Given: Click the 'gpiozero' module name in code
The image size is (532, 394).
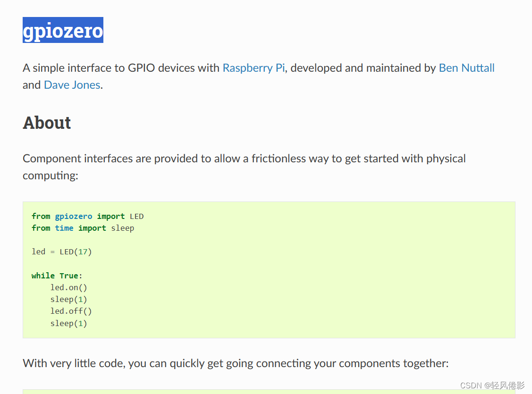Looking at the screenshot, I should 73,216.
